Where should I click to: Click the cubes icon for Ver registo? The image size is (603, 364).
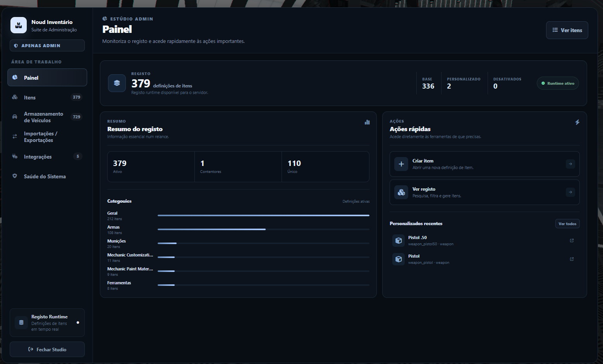[401, 192]
